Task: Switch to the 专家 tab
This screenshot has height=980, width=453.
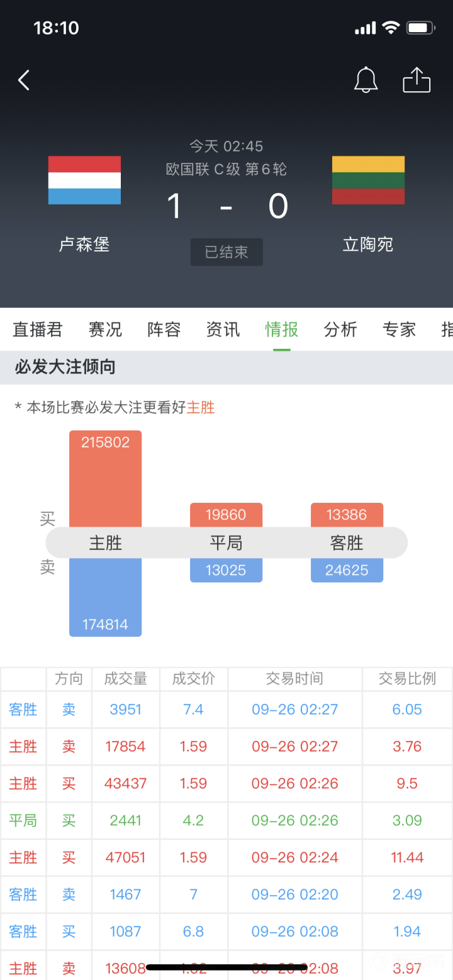Action: tap(399, 329)
